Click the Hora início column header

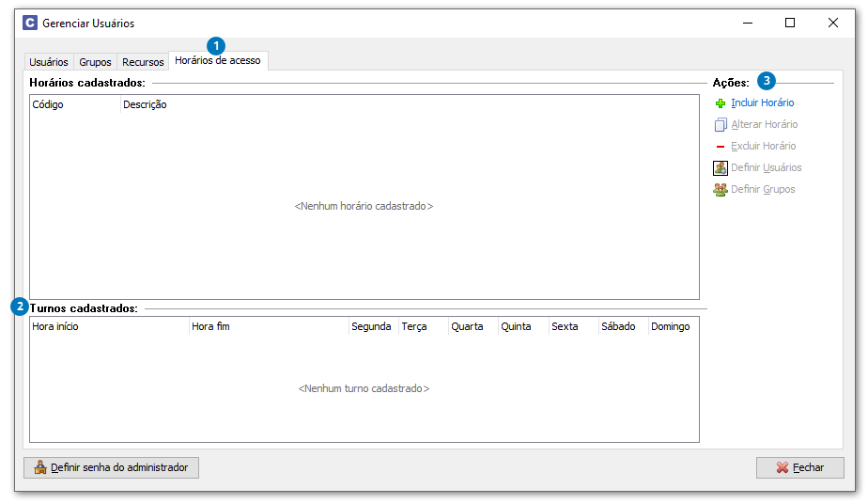109,327
